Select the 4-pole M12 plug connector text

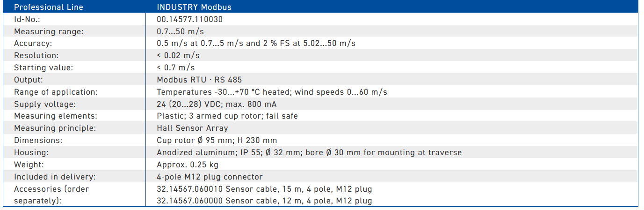tap(210, 177)
